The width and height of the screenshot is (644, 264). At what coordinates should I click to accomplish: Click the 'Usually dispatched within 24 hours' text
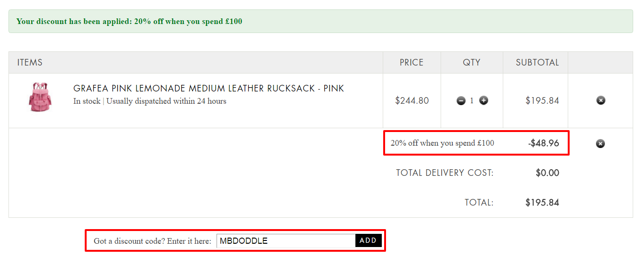tap(166, 101)
